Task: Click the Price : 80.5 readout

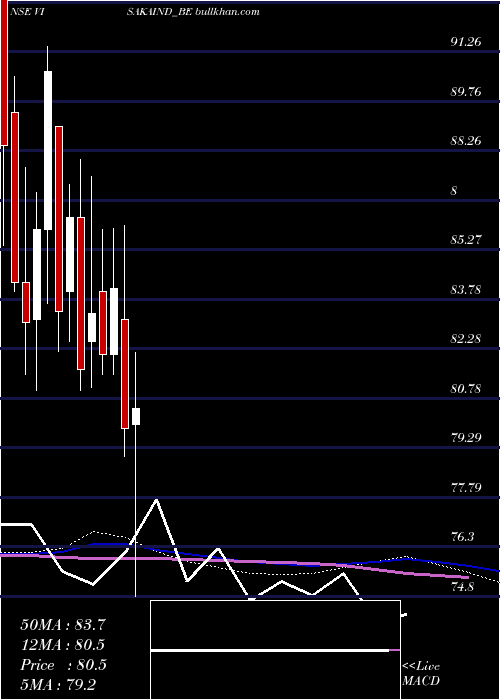Action: click(x=63, y=665)
